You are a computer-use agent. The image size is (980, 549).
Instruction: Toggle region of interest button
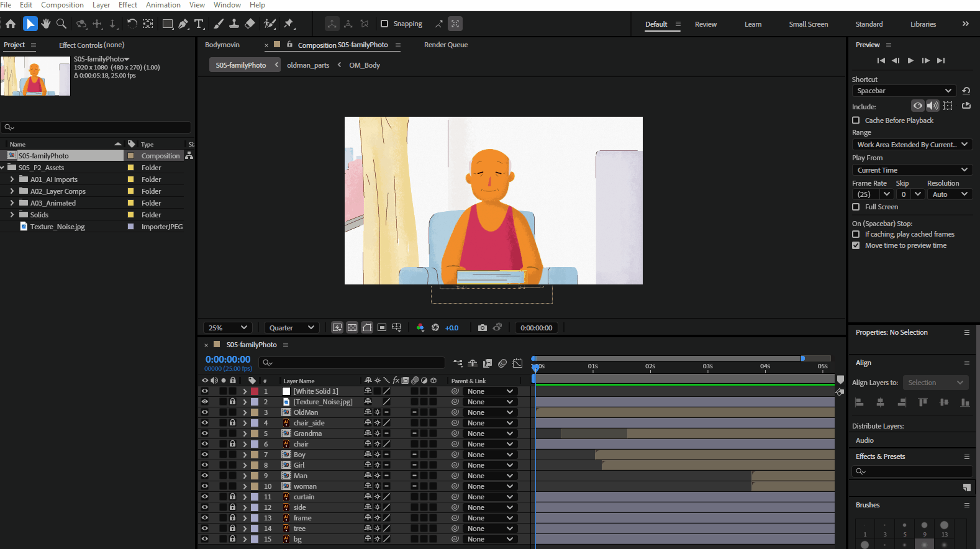(382, 327)
